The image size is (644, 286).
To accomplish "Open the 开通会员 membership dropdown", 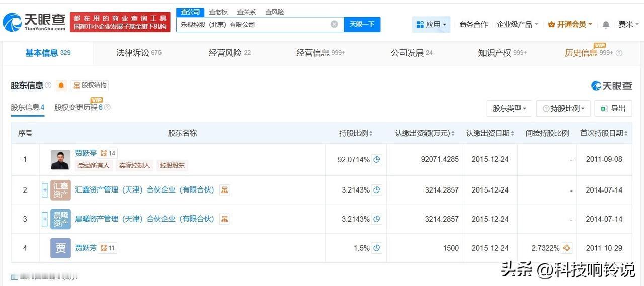I will point(570,24).
